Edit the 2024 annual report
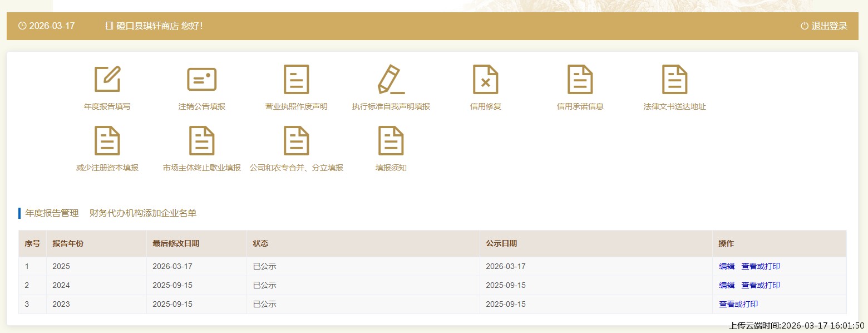This screenshot has width=868, height=333. click(727, 285)
